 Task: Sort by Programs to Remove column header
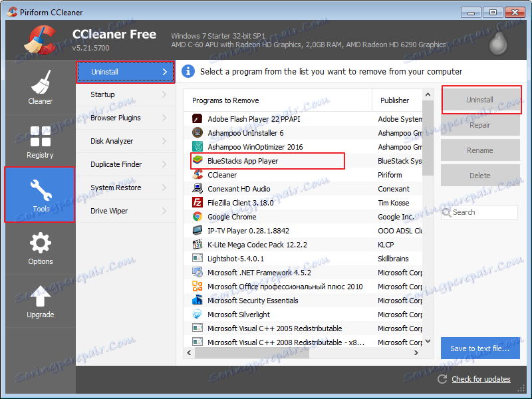tap(277, 100)
